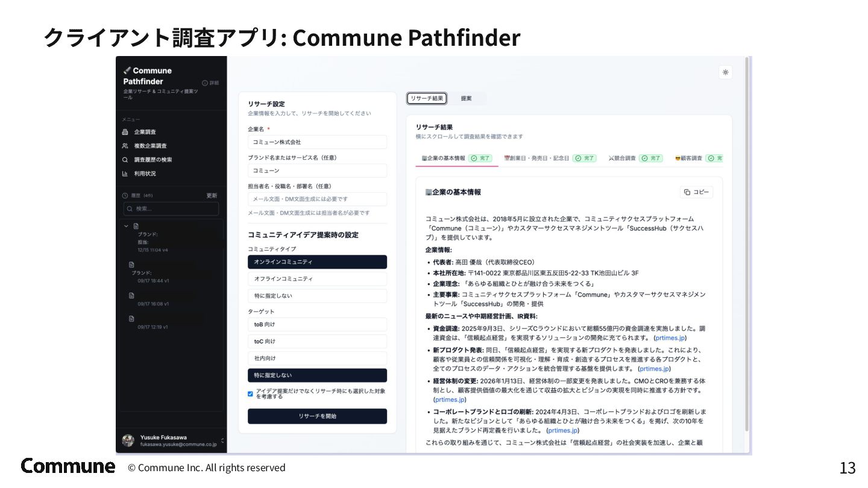The width and height of the screenshot is (868, 488).
Task: Toggle the light/dark theme sun icon
Action: point(725,72)
